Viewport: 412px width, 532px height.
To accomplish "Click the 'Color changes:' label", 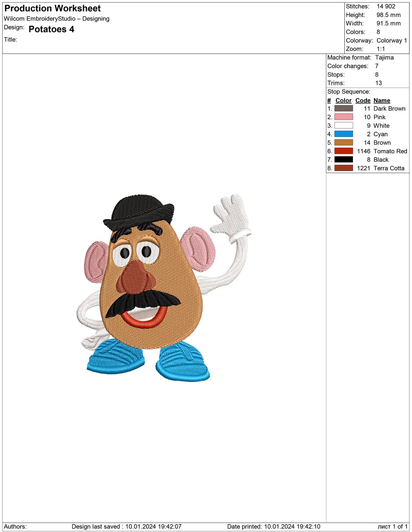I will pos(348,66).
